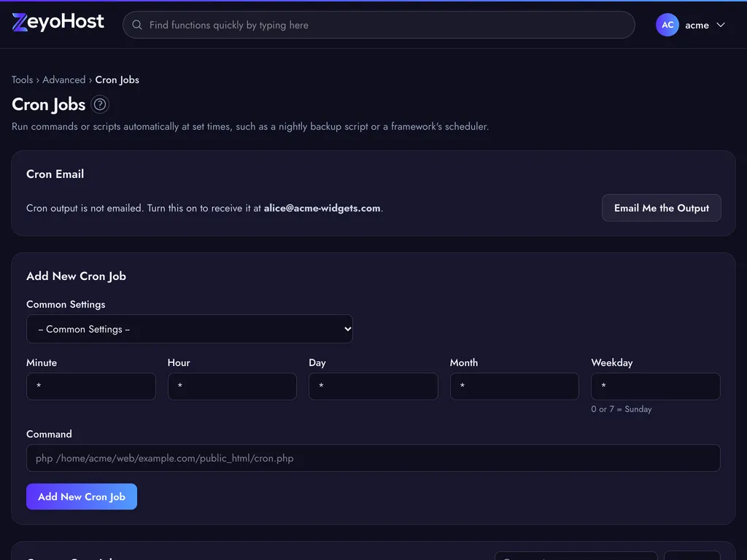Click the acme username label
This screenshot has height=560, width=747.
coord(697,26)
